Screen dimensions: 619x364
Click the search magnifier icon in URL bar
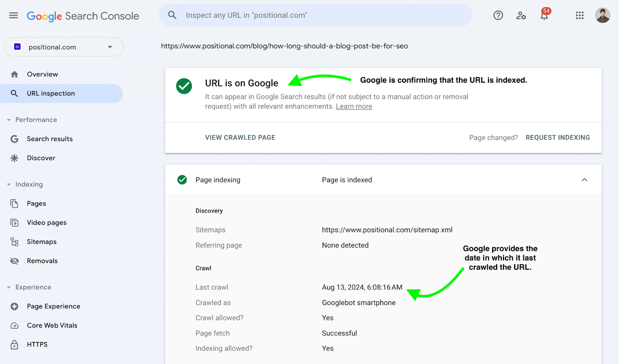pos(172,15)
